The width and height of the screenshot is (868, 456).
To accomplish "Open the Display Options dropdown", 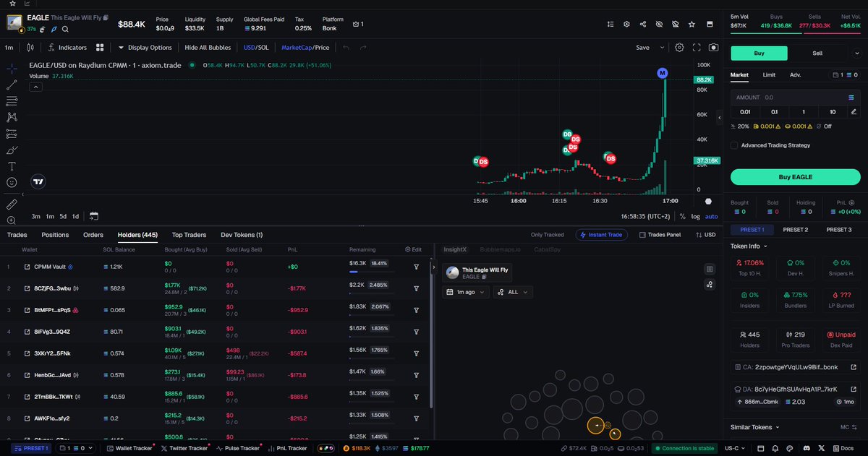I will (145, 48).
